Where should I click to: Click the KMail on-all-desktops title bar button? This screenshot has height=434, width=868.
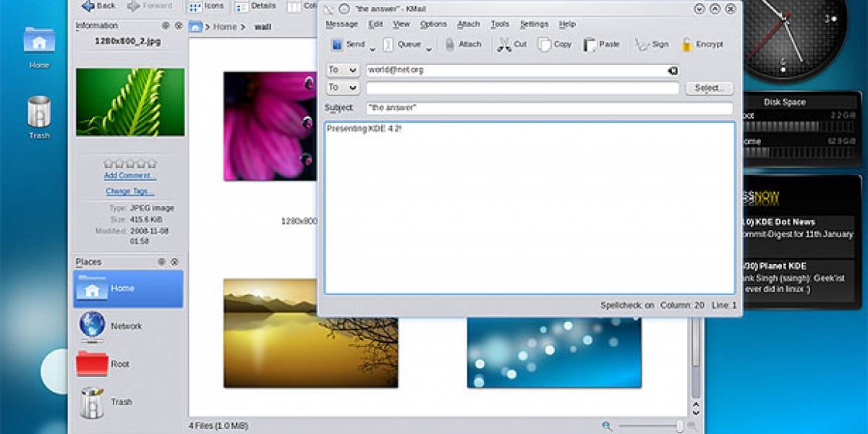(344, 9)
